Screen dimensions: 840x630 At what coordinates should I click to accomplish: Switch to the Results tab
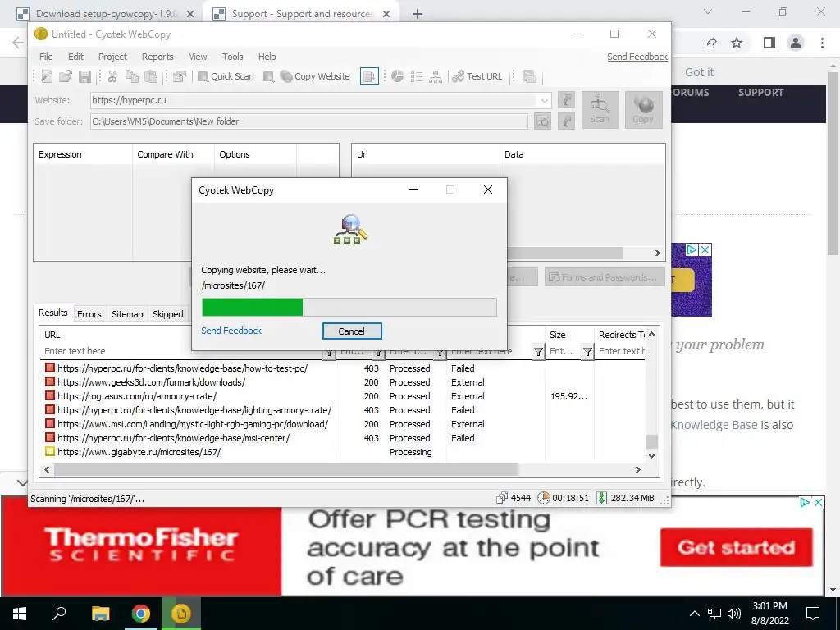(53, 313)
